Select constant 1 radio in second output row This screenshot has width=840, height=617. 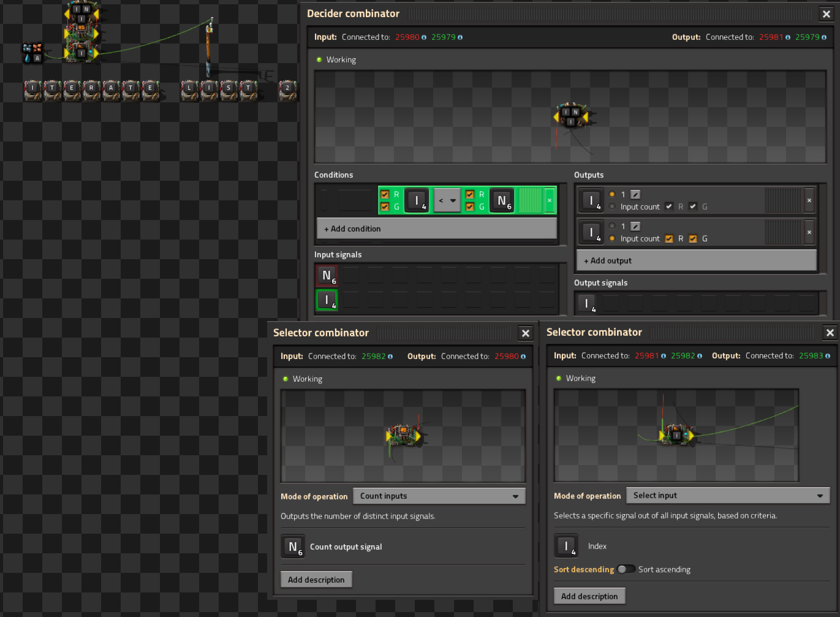coord(612,226)
